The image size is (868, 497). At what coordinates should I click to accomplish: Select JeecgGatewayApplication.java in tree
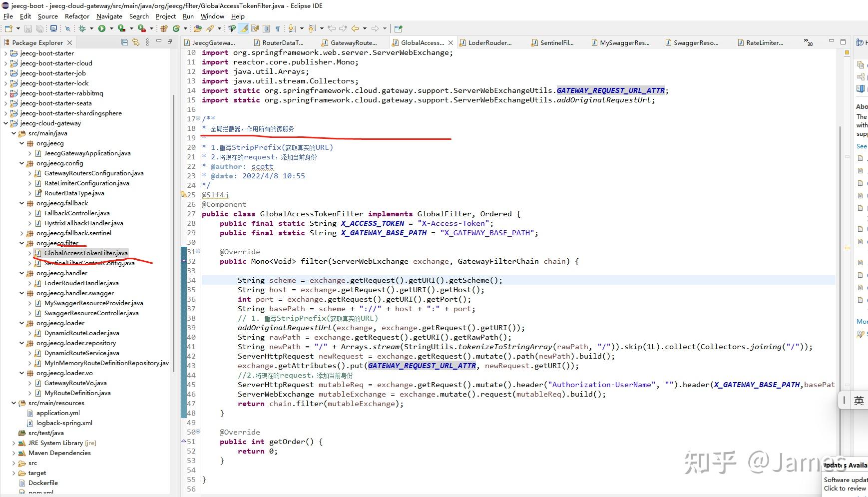point(87,153)
